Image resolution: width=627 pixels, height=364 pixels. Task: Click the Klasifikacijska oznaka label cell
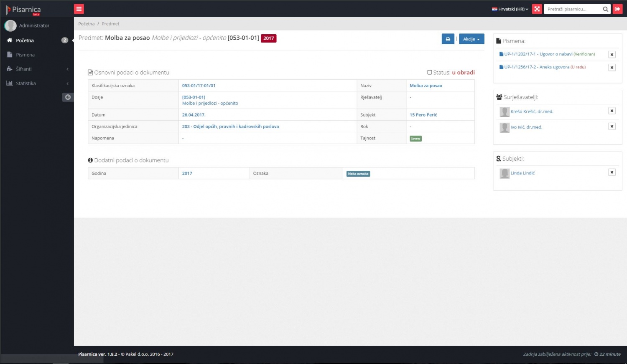[x=133, y=86]
